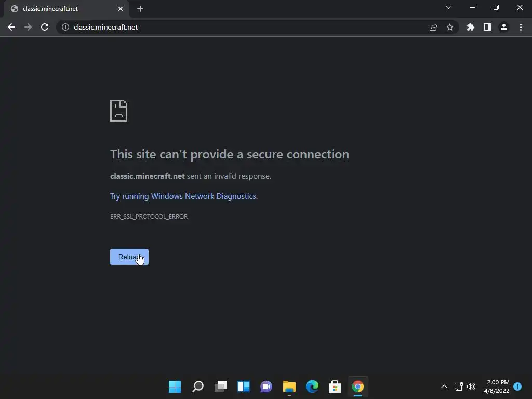Screen dimensions: 532x399
Task: Expand the tab search chevron
Action: pos(448,7)
